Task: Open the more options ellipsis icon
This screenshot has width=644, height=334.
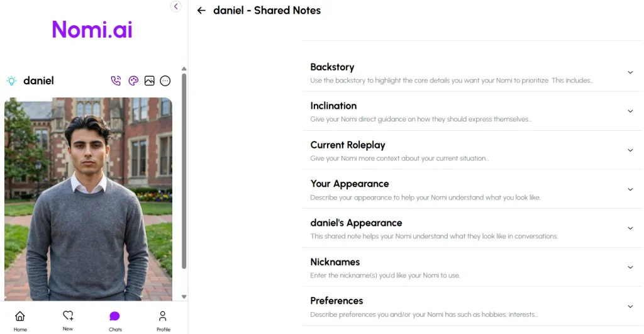Action: (165, 81)
